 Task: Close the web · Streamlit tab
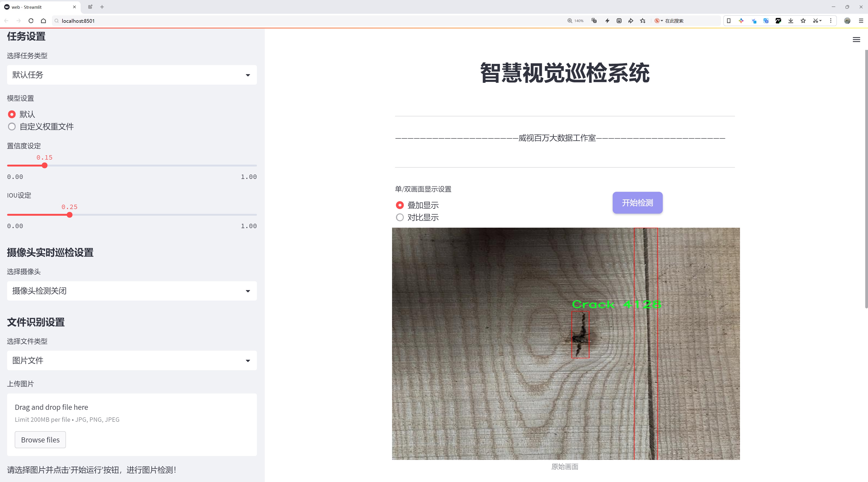pyautogui.click(x=74, y=7)
